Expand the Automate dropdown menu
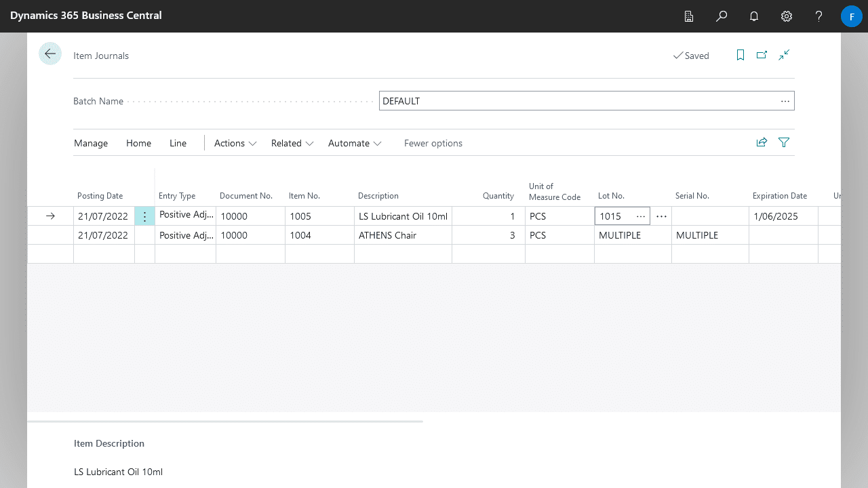868x488 pixels. pos(355,143)
